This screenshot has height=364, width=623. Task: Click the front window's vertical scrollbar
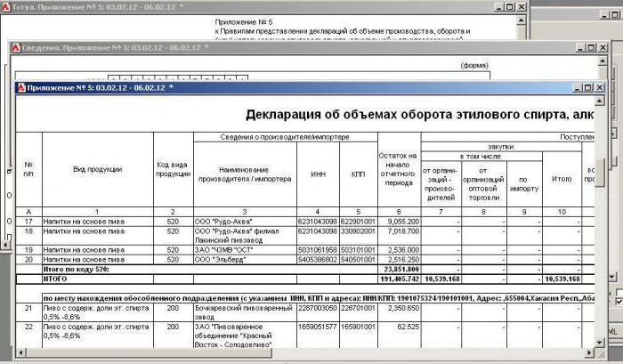601,222
